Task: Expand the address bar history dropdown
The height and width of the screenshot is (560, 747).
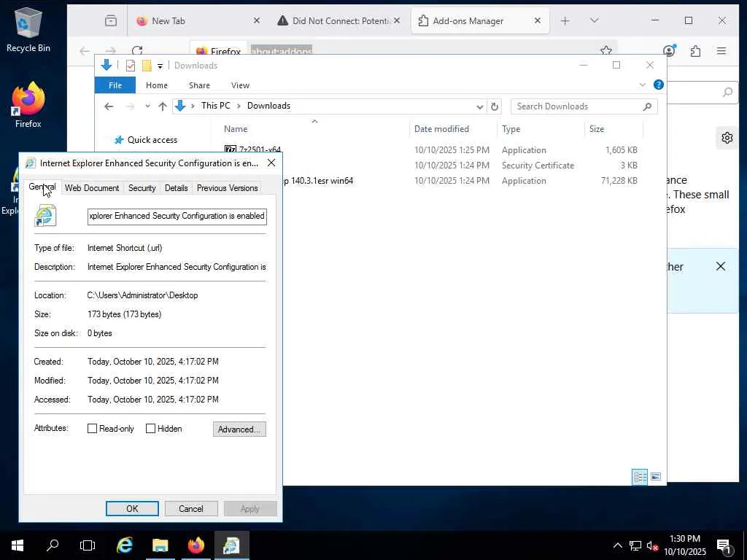Action: point(480,106)
